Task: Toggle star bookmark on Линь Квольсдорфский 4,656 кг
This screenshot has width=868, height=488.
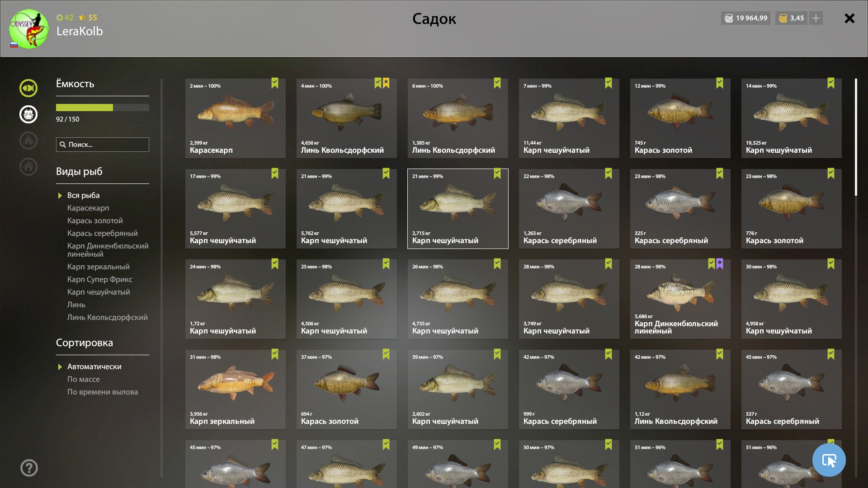Action: click(386, 83)
